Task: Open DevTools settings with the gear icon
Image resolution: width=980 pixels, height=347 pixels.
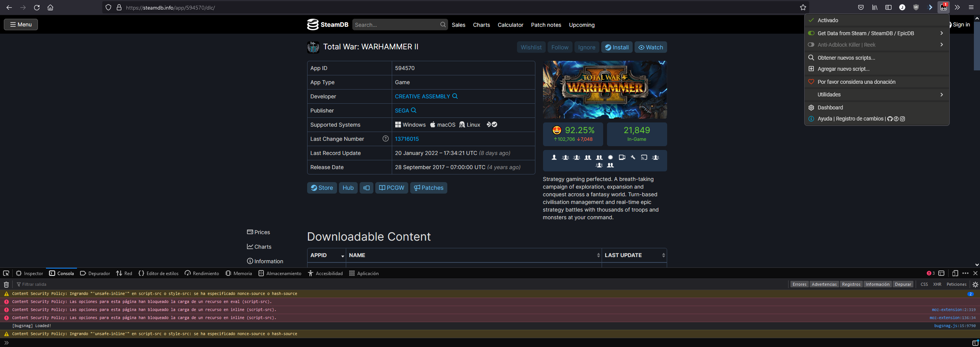Action: point(974,284)
